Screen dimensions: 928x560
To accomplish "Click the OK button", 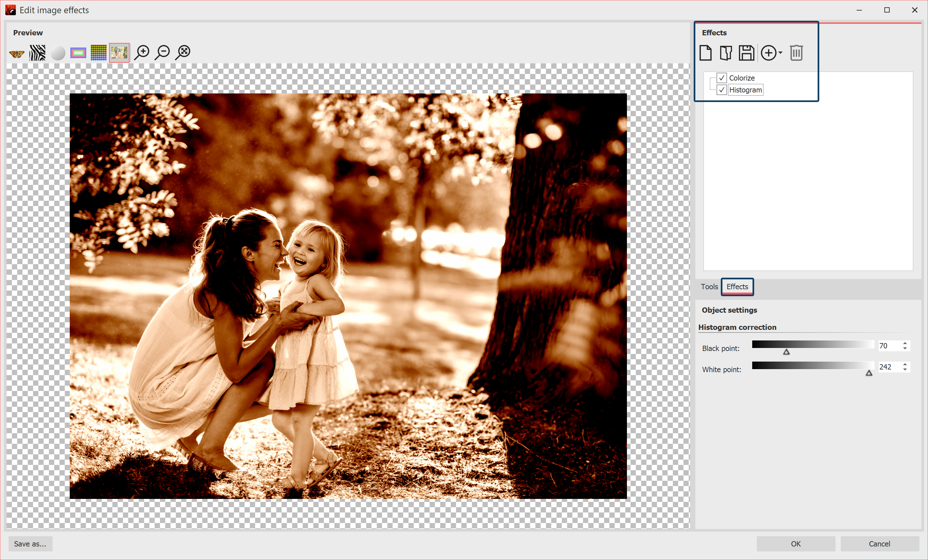I will pos(795,544).
